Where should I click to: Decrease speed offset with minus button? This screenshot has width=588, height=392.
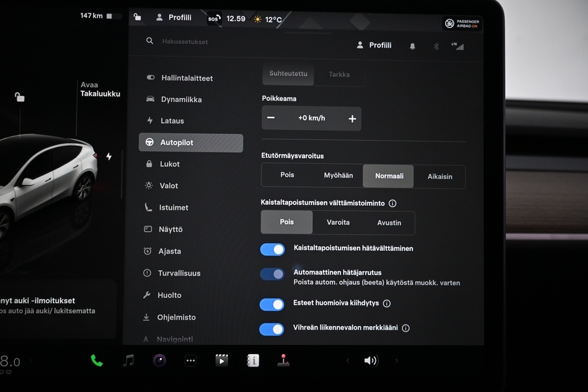click(x=271, y=118)
